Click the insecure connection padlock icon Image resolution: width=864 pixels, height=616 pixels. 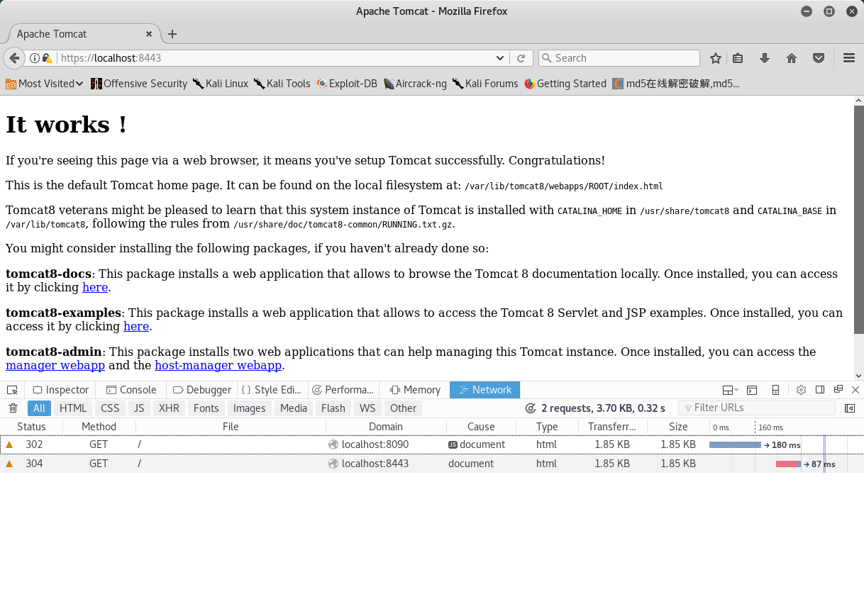tap(47, 58)
